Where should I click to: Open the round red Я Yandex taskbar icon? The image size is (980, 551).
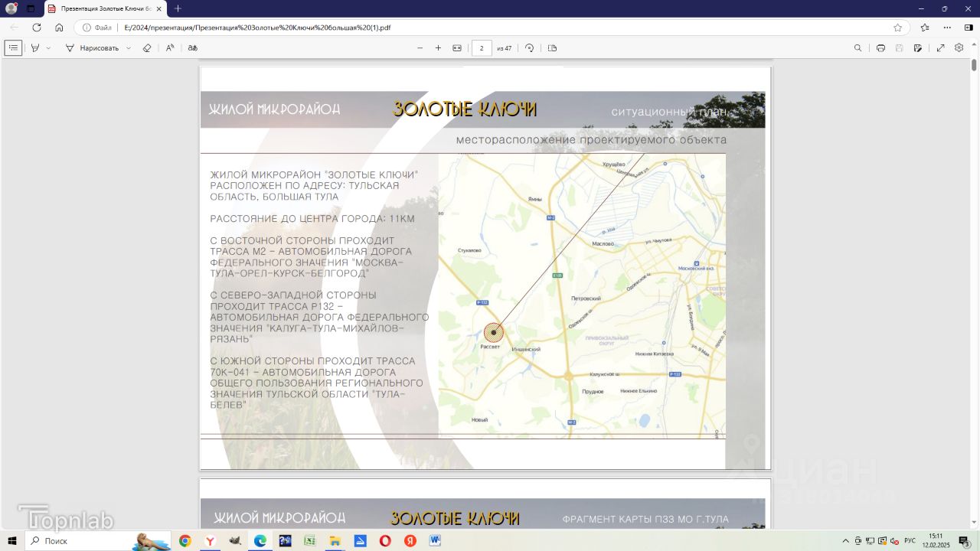[x=410, y=541]
